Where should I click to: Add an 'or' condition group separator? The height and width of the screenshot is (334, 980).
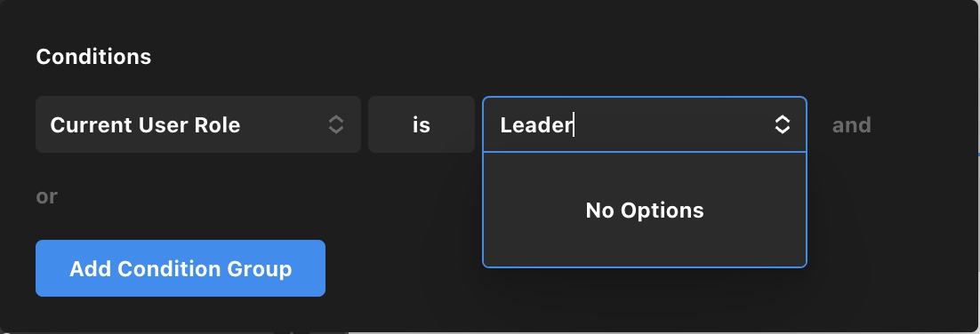[x=47, y=196]
